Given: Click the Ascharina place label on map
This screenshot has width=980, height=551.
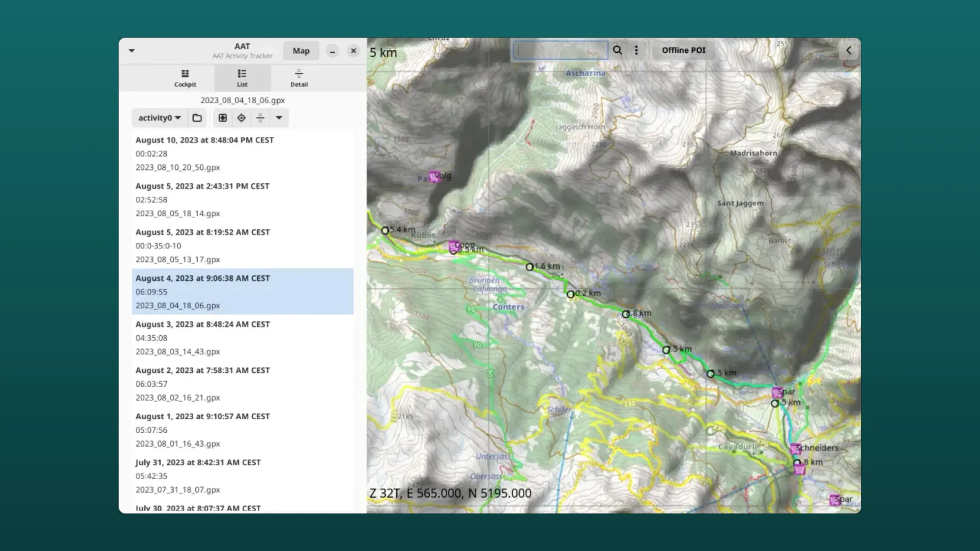Looking at the screenshot, I should (585, 73).
